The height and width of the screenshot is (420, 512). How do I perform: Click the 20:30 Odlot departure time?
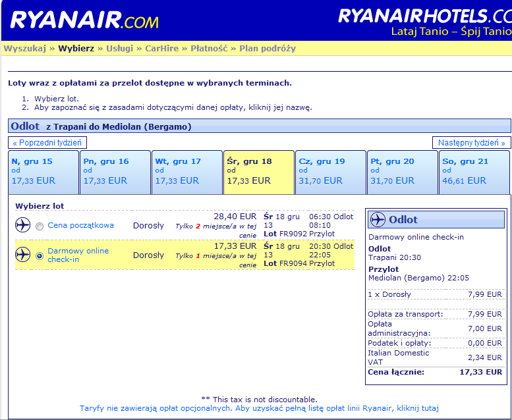click(x=331, y=246)
